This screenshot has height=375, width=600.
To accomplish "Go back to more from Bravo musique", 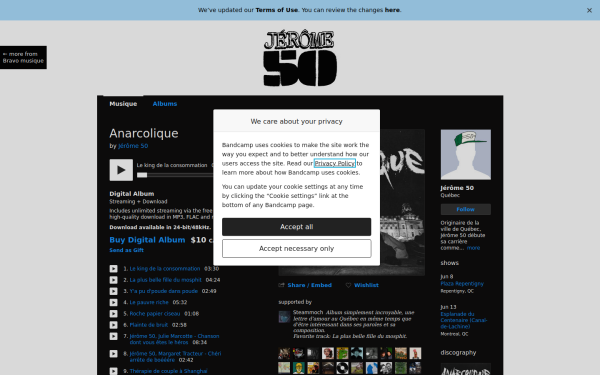I will [x=23, y=57].
